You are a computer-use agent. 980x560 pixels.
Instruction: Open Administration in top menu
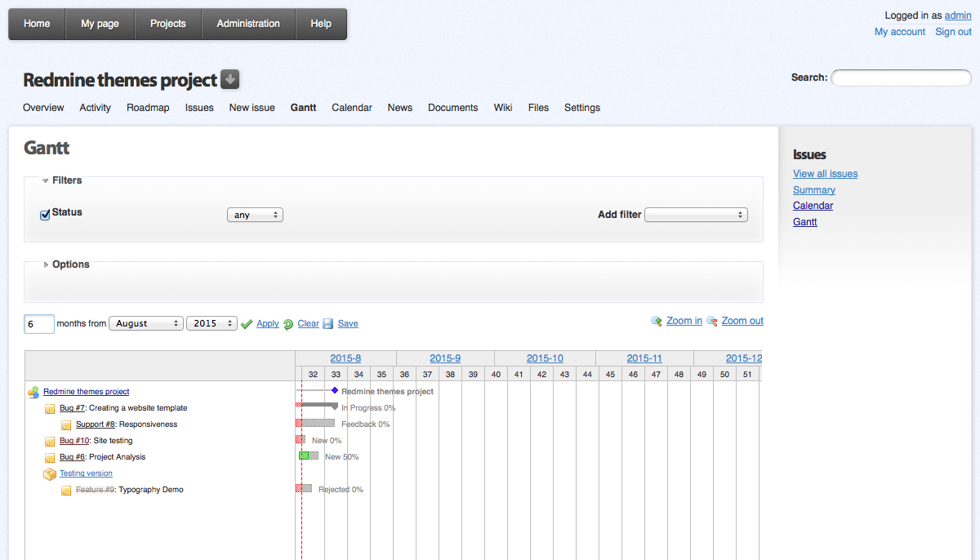pyautogui.click(x=248, y=24)
